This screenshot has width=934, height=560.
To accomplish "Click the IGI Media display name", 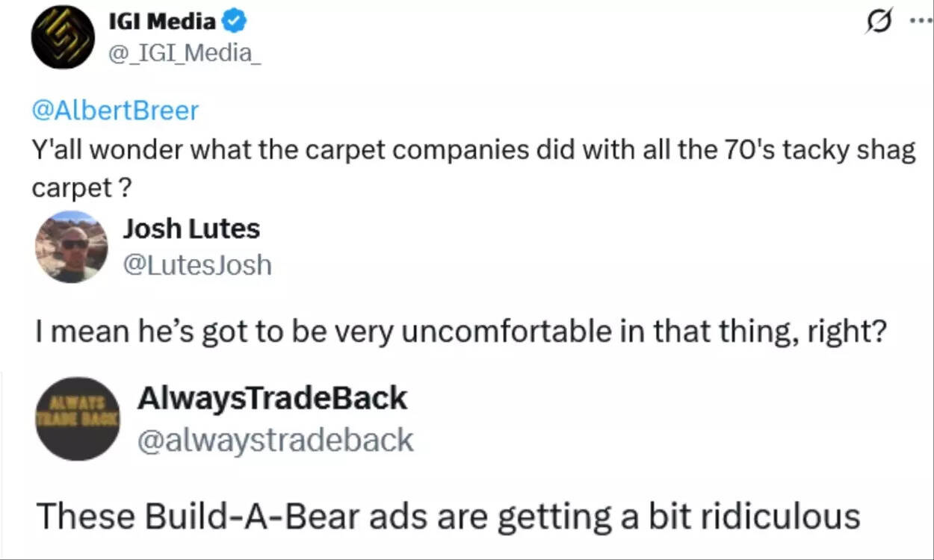I will (x=161, y=22).
